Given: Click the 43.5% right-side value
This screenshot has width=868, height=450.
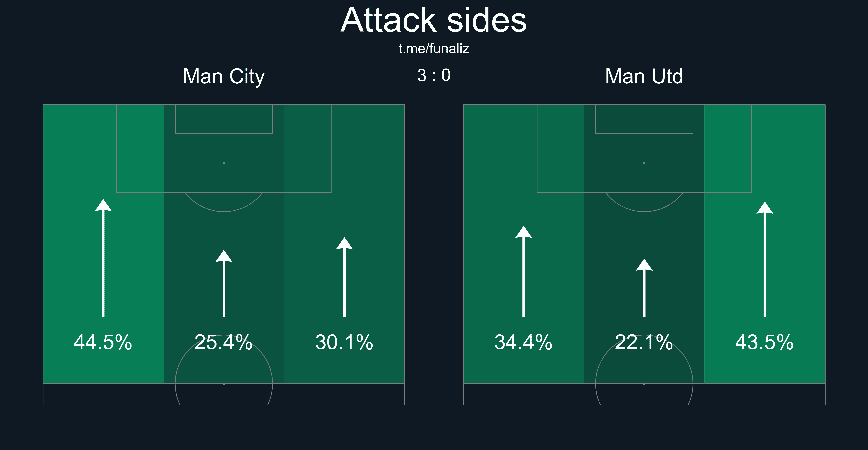Looking at the screenshot, I should [765, 342].
